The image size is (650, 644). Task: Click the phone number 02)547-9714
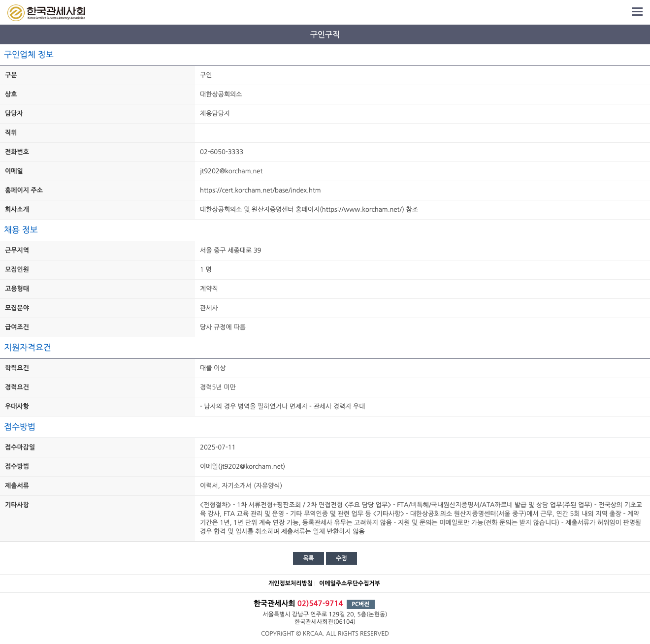point(320,604)
